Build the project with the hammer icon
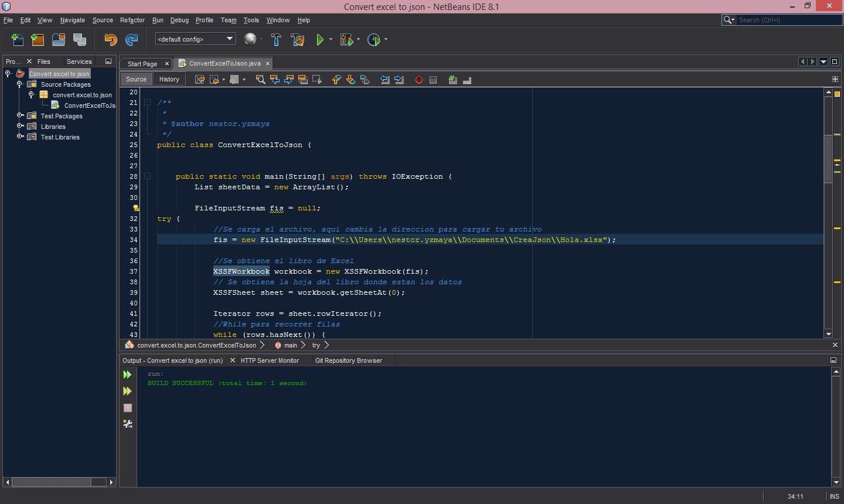The image size is (844, 504). pyautogui.click(x=276, y=40)
